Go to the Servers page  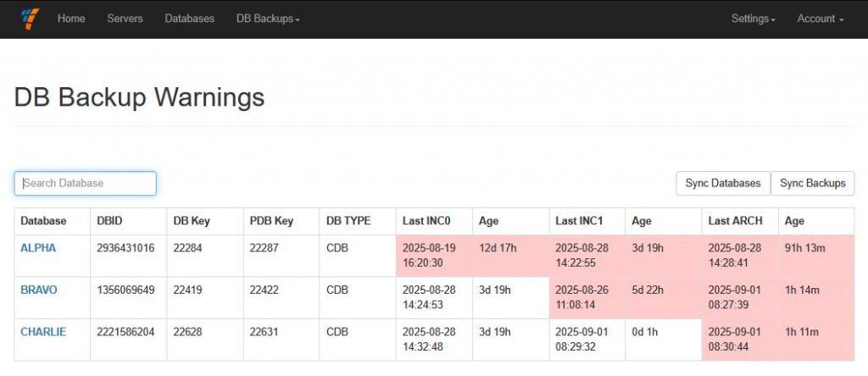(125, 19)
